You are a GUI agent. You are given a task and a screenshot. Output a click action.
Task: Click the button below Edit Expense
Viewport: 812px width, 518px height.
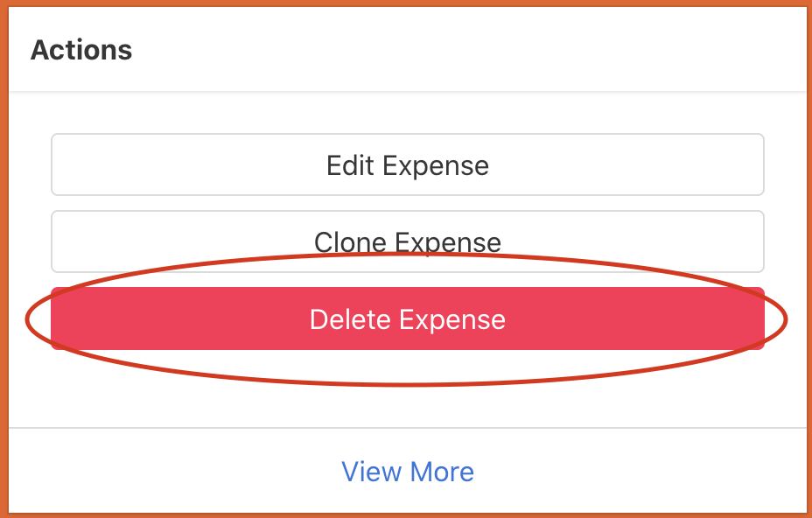(408, 241)
